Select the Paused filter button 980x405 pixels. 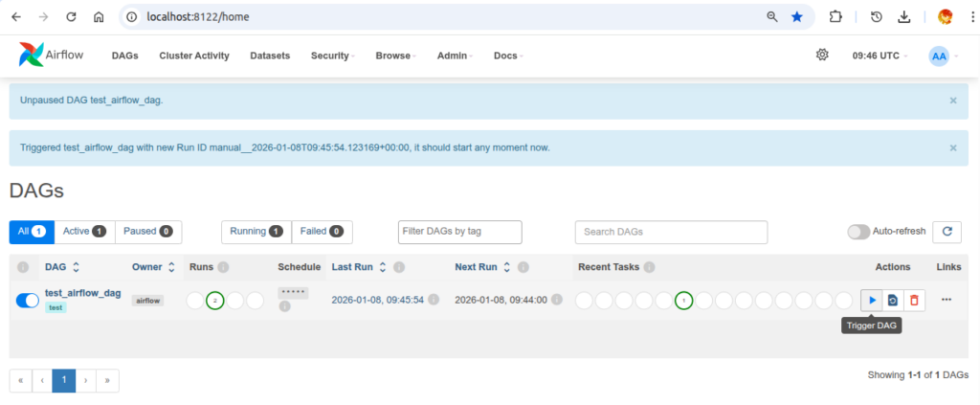coord(148,232)
